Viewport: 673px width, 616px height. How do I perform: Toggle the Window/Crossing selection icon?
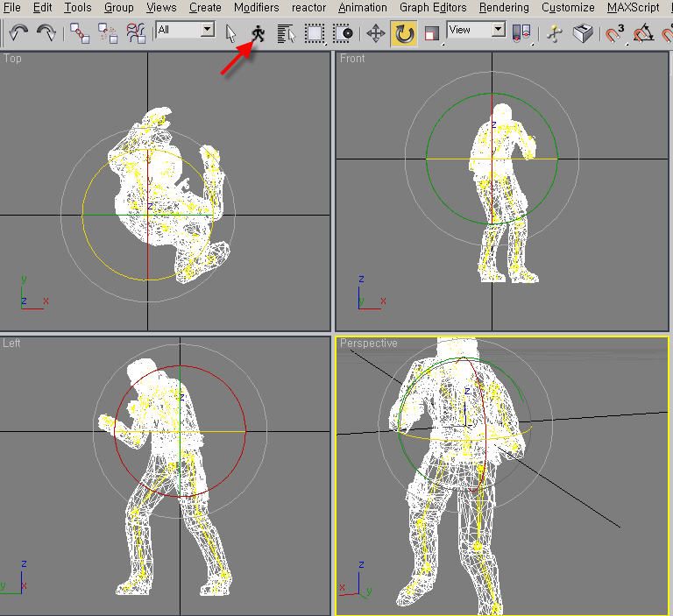[x=344, y=33]
